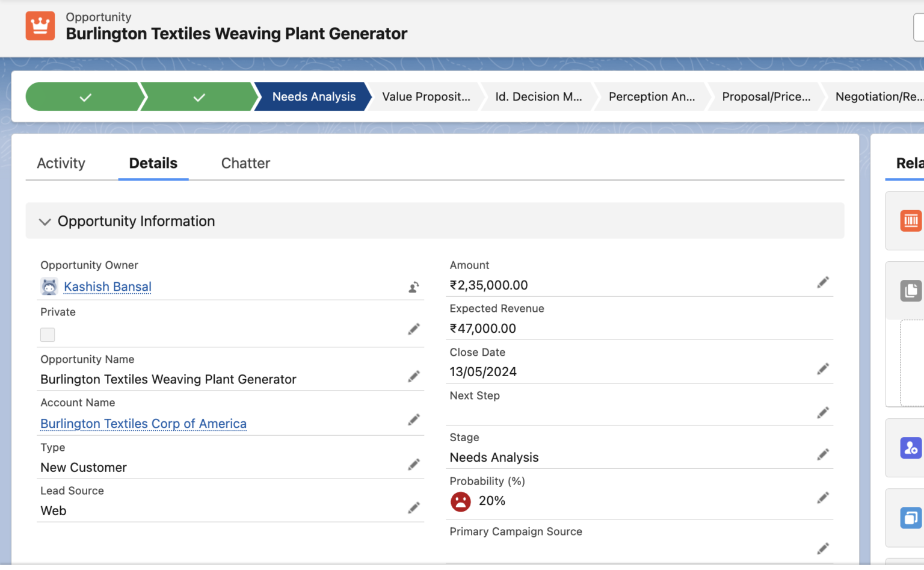Edit the Type field pencil icon
This screenshot has width=924, height=570.
[x=414, y=465]
